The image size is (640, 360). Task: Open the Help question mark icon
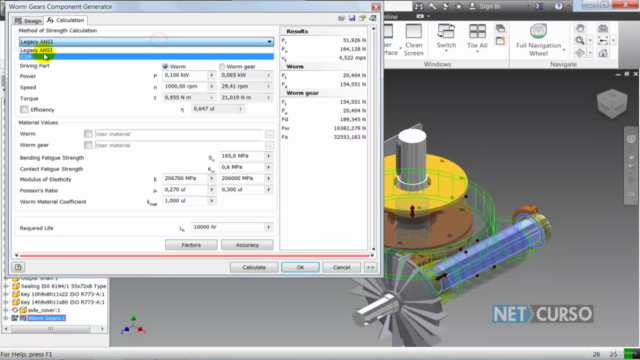(558, 6)
